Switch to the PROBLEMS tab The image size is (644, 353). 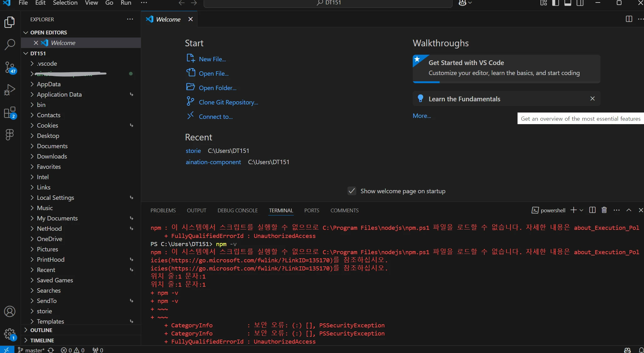click(163, 210)
